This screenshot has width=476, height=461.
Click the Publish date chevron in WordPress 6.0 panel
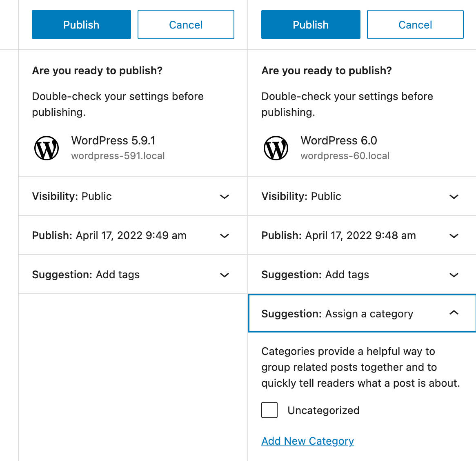coord(454,235)
